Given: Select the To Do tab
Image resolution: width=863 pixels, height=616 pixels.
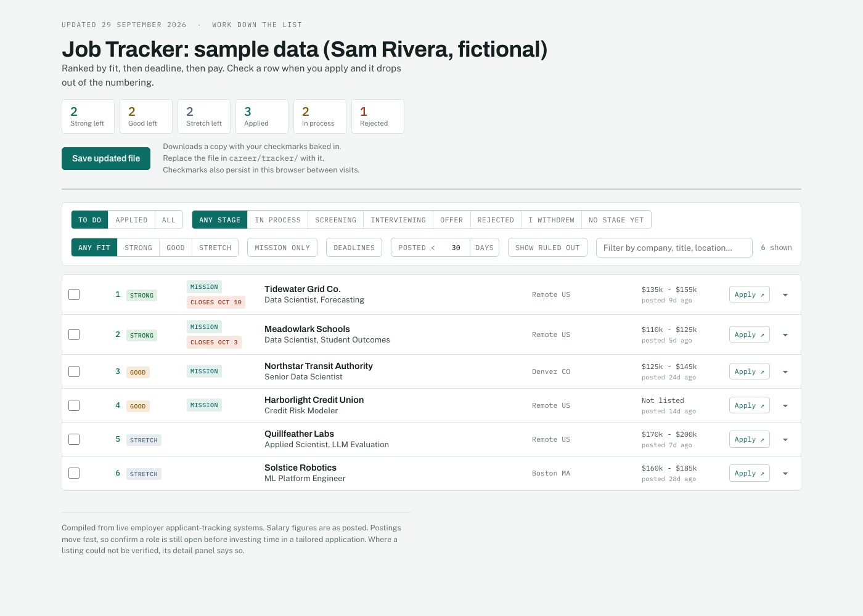Looking at the screenshot, I should pyautogui.click(x=89, y=220).
